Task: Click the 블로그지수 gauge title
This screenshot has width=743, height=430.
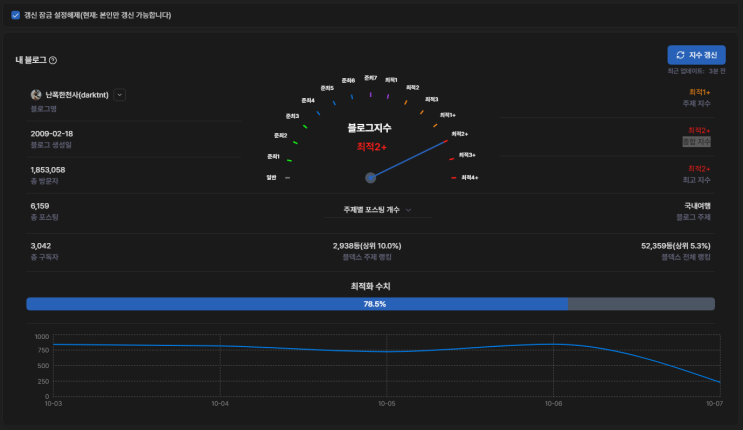Action: click(x=370, y=128)
